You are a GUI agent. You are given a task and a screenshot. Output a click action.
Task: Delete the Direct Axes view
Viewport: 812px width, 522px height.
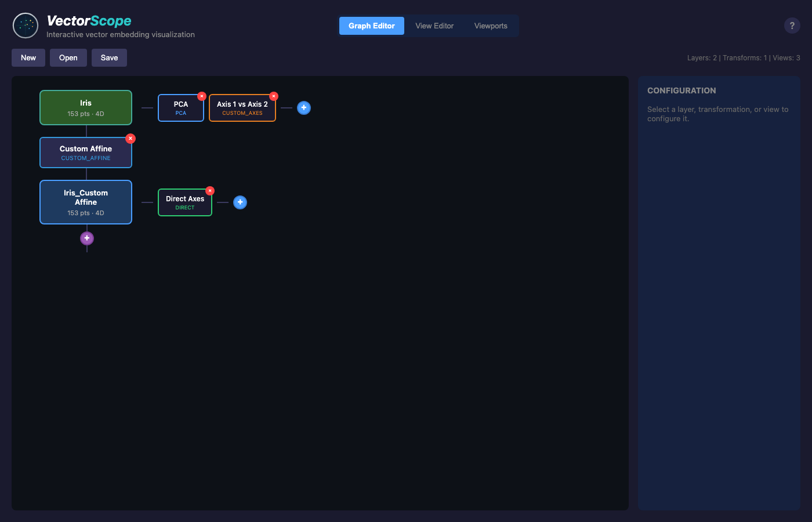(210, 191)
